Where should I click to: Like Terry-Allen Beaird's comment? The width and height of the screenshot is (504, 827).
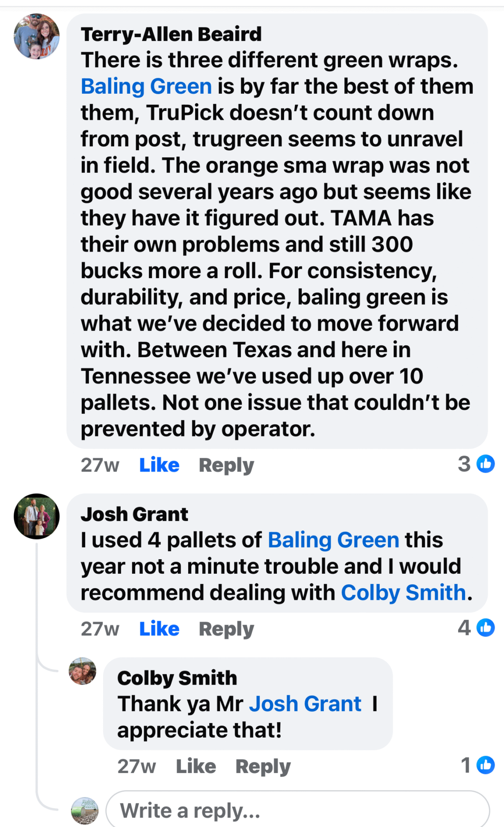point(159,465)
